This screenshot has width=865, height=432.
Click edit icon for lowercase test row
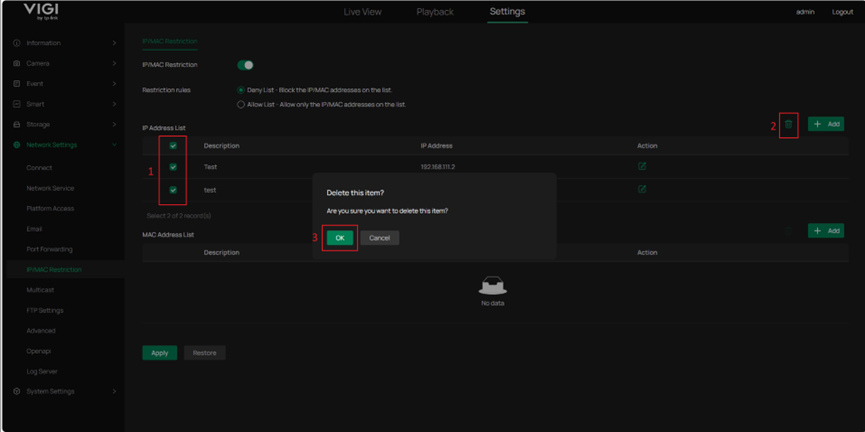point(642,189)
